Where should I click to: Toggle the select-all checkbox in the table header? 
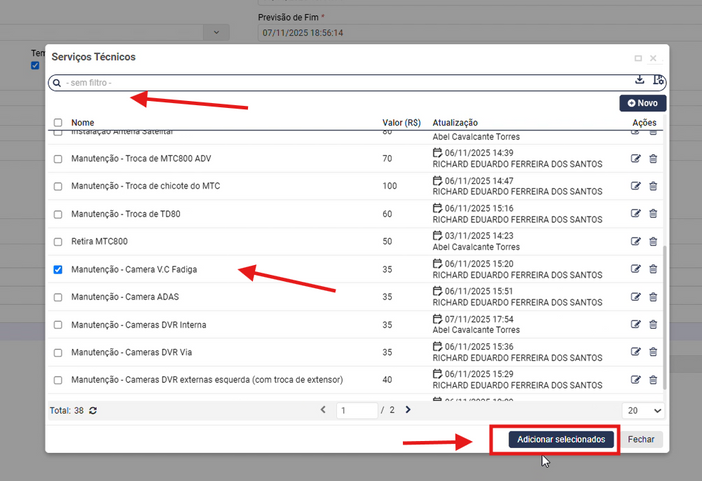58,123
